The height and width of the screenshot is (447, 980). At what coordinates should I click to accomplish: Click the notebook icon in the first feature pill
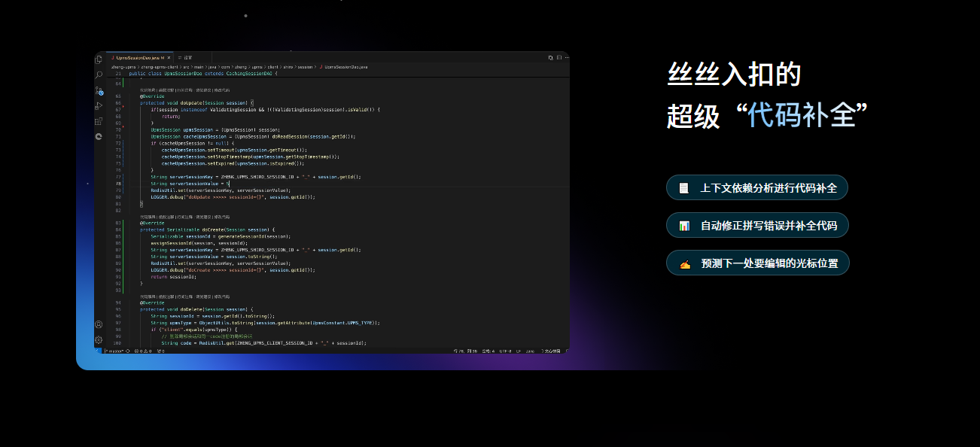point(684,188)
